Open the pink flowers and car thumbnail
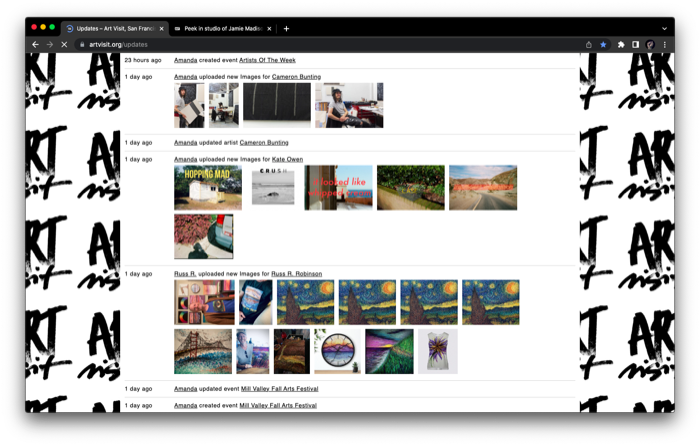 pyautogui.click(x=204, y=237)
